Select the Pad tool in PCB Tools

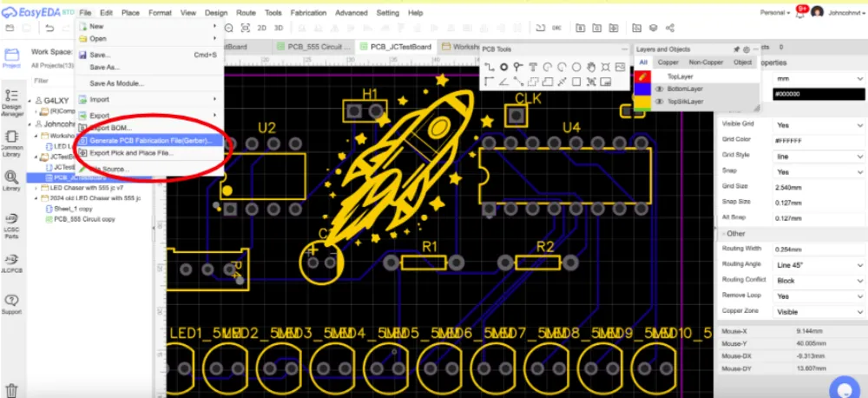[x=503, y=67]
